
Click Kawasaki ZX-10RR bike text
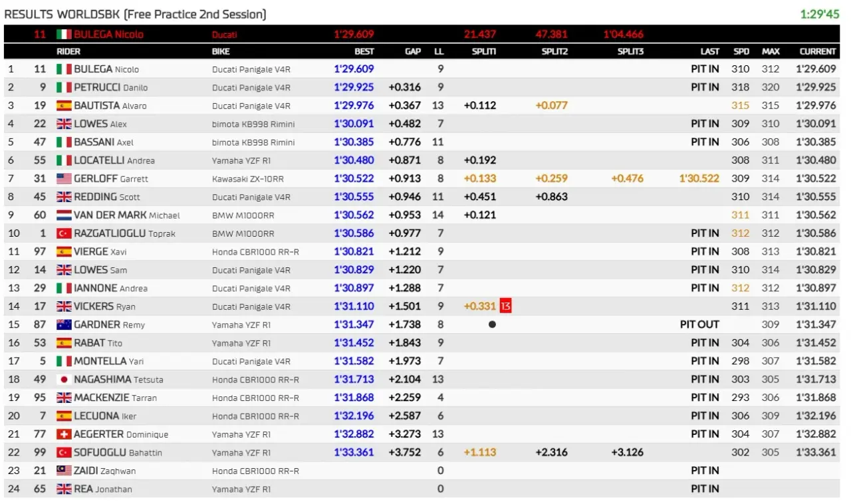(x=249, y=179)
